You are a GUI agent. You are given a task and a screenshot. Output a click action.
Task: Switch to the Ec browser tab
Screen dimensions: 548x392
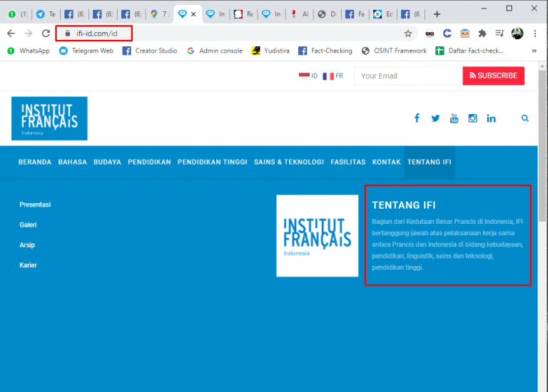(x=382, y=14)
